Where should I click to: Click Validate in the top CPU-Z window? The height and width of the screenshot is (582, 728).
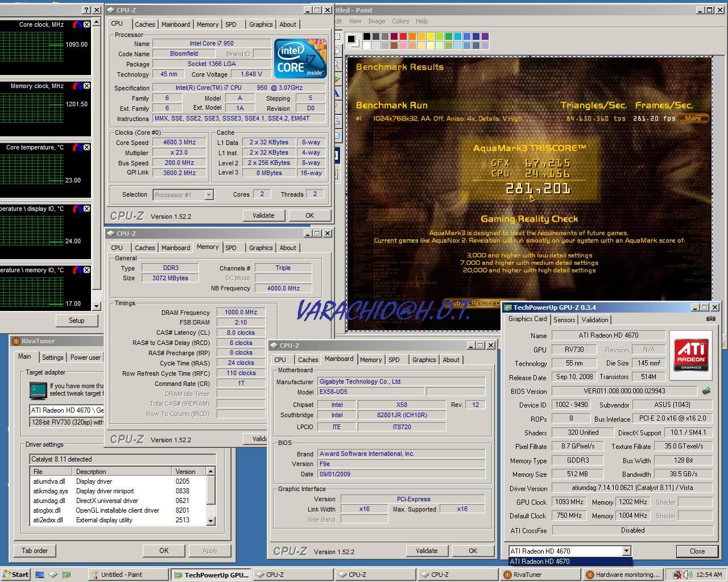[x=263, y=215]
